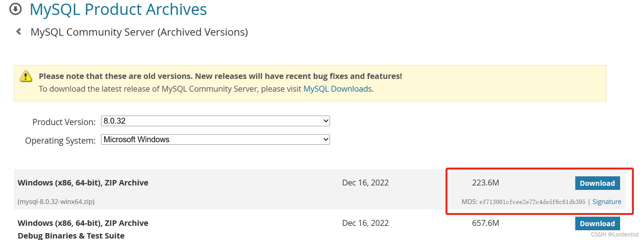
Task: Click the MySQL Product Archives heading
Action: (118, 9)
